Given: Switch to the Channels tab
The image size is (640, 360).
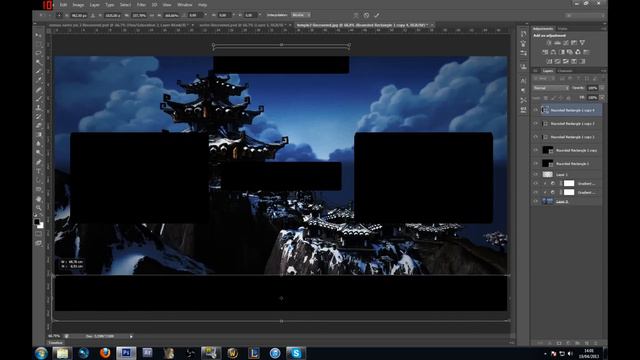Looking at the screenshot, I should coord(565,71).
